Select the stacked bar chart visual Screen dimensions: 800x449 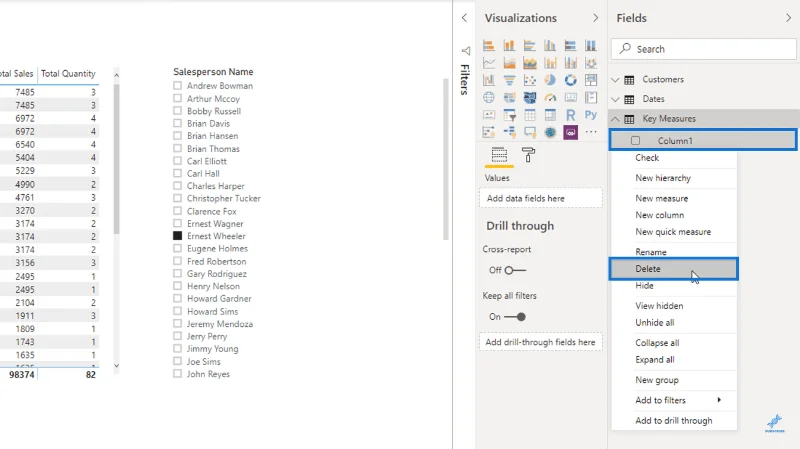[x=489, y=45]
